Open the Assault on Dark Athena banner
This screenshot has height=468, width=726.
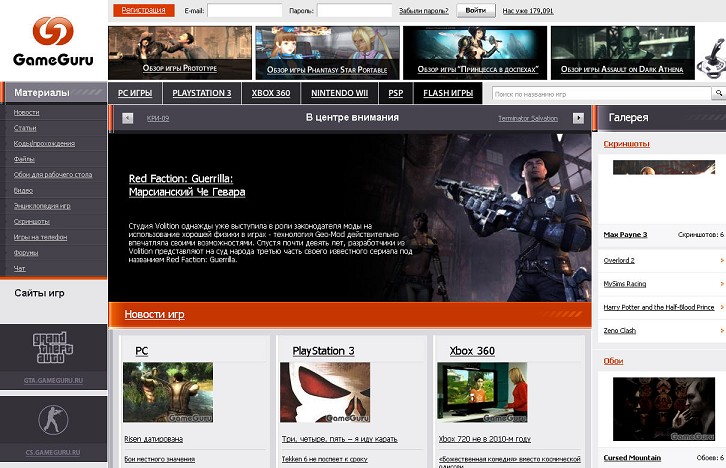click(623, 53)
